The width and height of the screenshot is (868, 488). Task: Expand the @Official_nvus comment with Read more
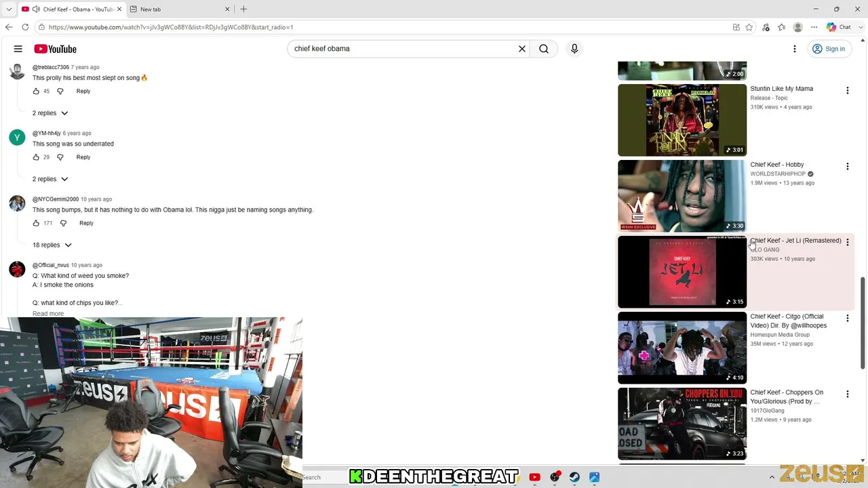pyautogui.click(x=48, y=313)
